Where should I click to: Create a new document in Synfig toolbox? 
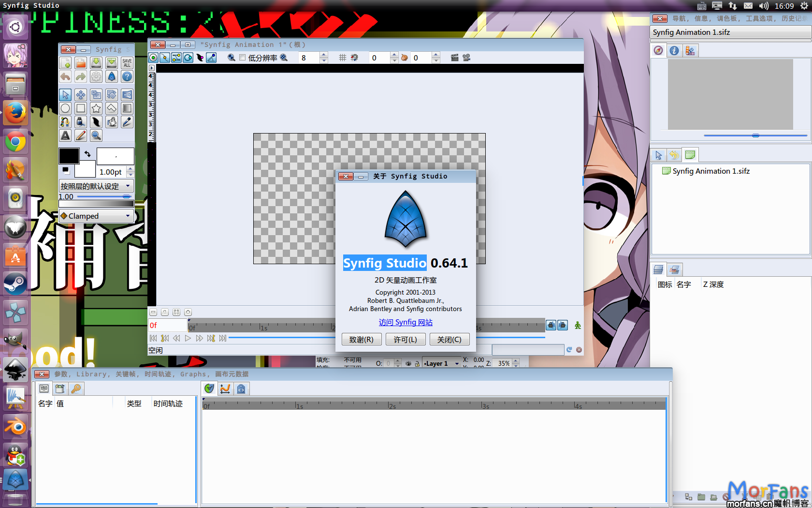coord(65,63)
